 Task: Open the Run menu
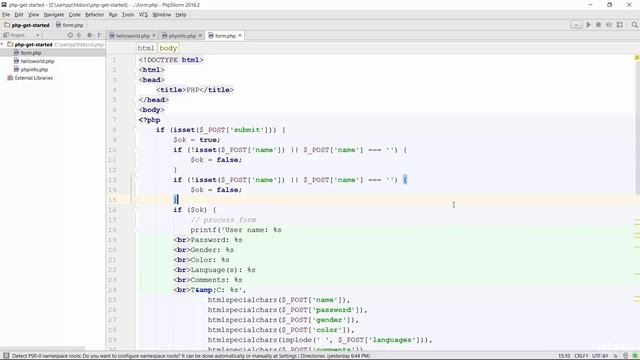point(113,15)
